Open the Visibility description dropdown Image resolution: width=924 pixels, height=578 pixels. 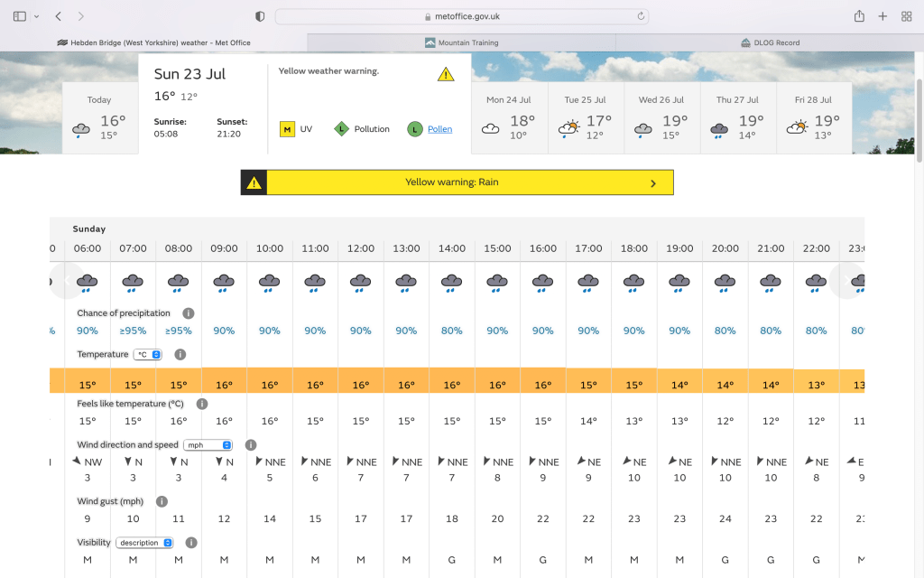click(x=143, y=543)
